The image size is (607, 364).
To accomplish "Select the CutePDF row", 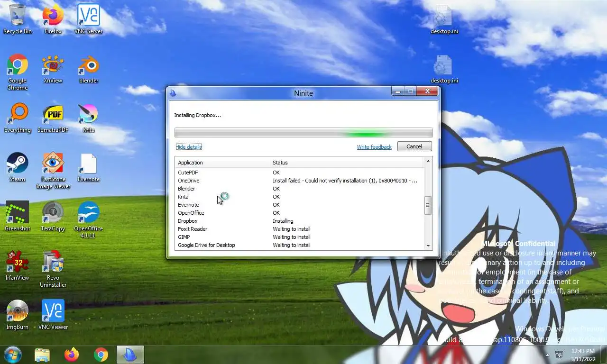I will [299, 173].
